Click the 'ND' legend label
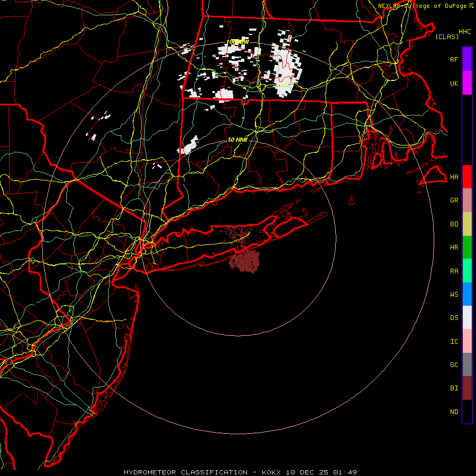The width and height of the screenshot is (476, 476). 454,412
